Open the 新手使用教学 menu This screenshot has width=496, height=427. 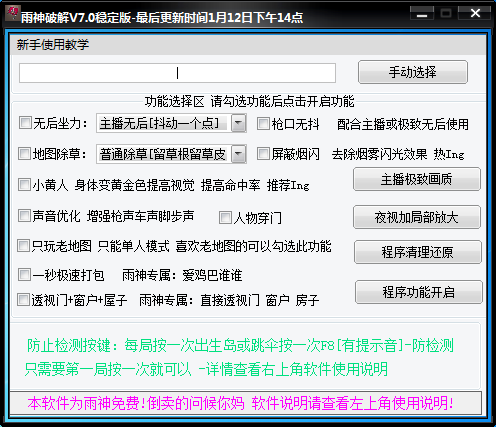pos(53,45)
